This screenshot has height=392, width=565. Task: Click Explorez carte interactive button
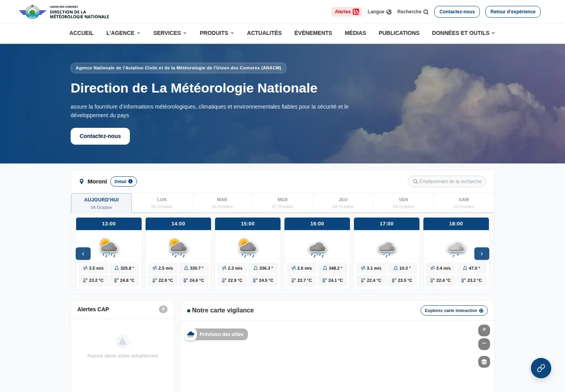[x=454, y=310]
